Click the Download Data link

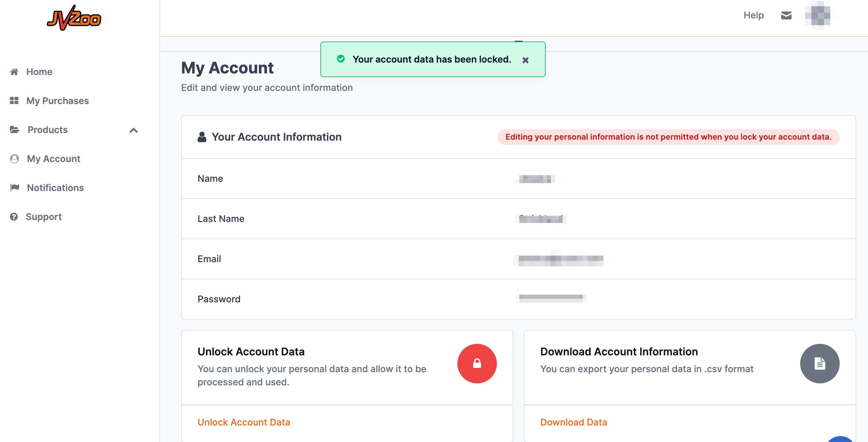tap(574, 422)
